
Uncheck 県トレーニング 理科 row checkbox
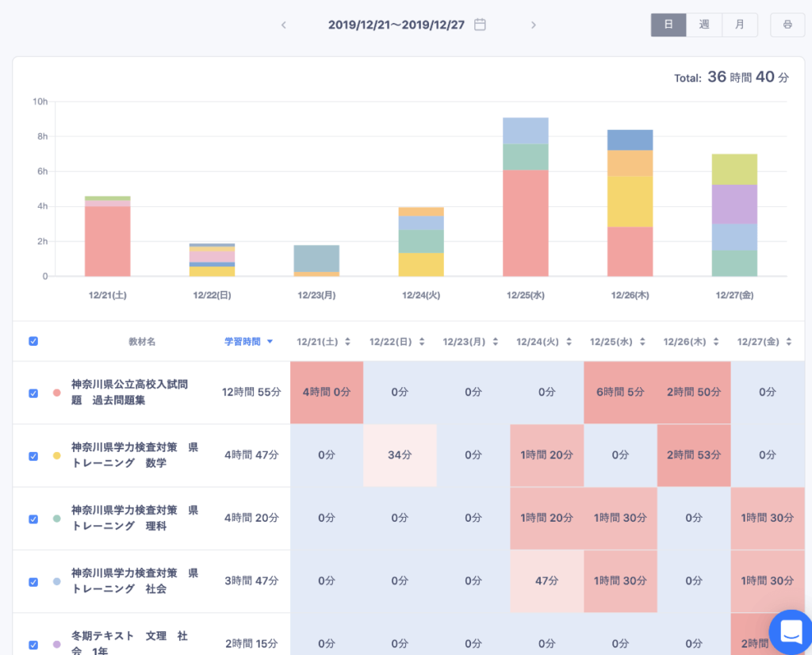click(33, 519)
